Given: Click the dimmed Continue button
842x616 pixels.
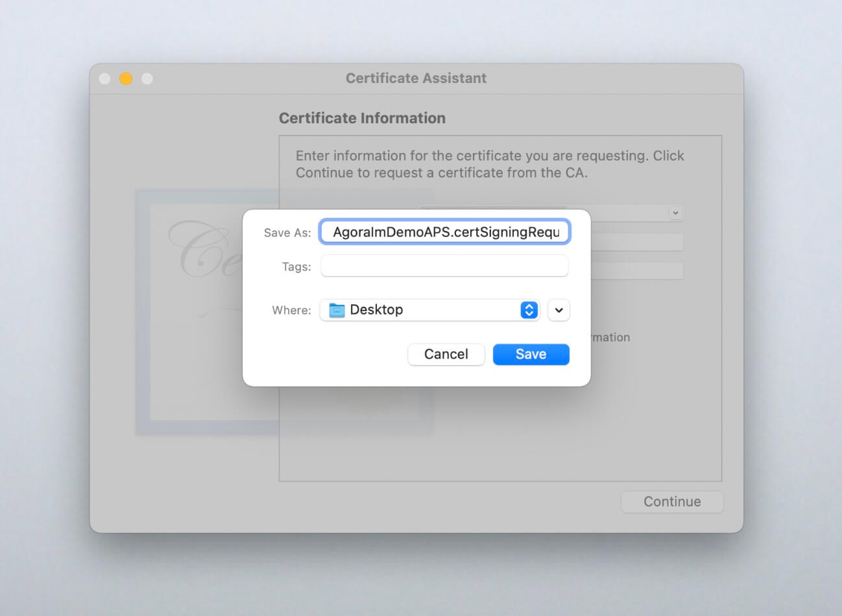Looking at the screenshot, I should coord(671,501).
